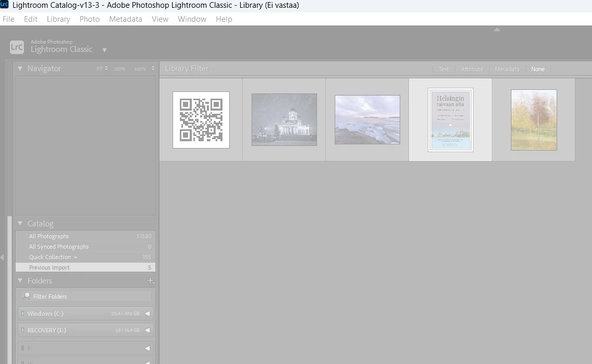Select the icy seashore photo thumbnail
This screenshot has width=592, height=364.
point(367,119)
